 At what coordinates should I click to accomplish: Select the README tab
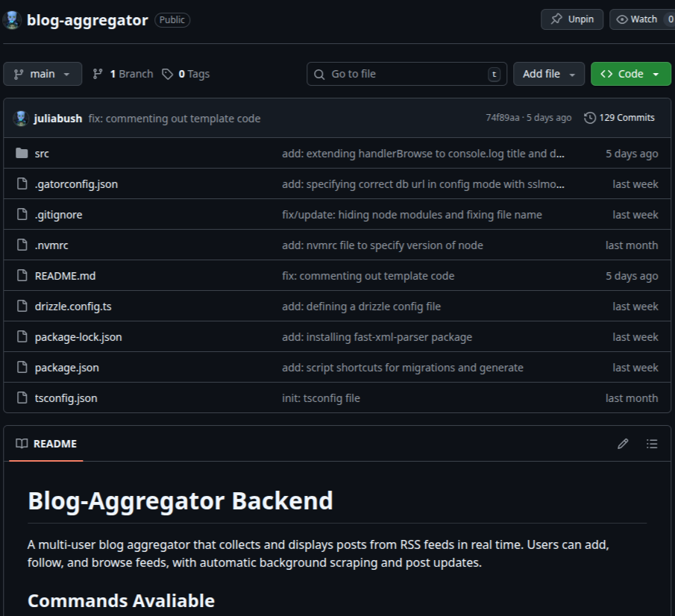[x=46, y=444]
